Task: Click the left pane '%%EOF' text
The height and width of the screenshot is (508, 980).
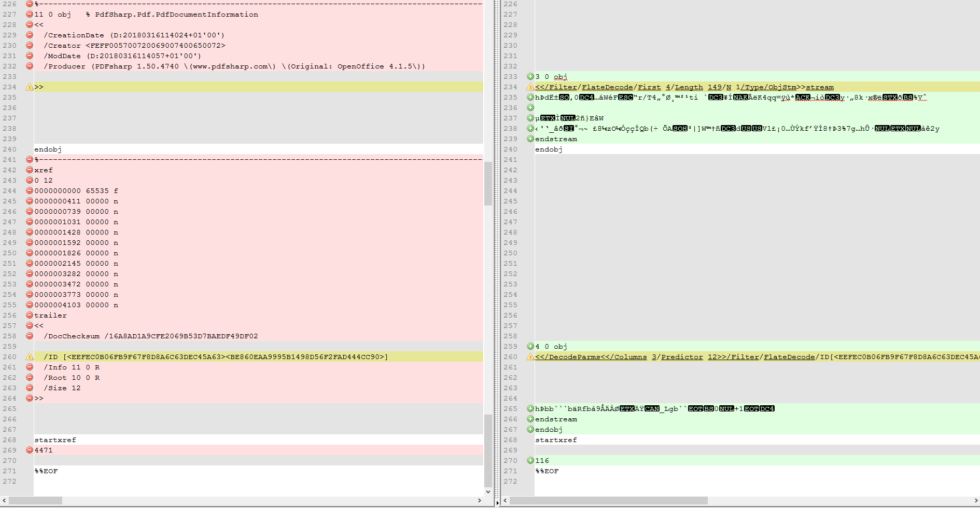Action: pyautogui.click(x=46, y=471)
